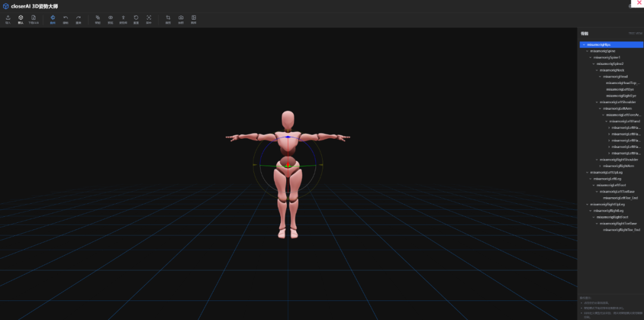The width and height of the screenshot is (644, 320).
Task: Select the mixamorigRightLeg bone row
Action: [x=611, y=210]
